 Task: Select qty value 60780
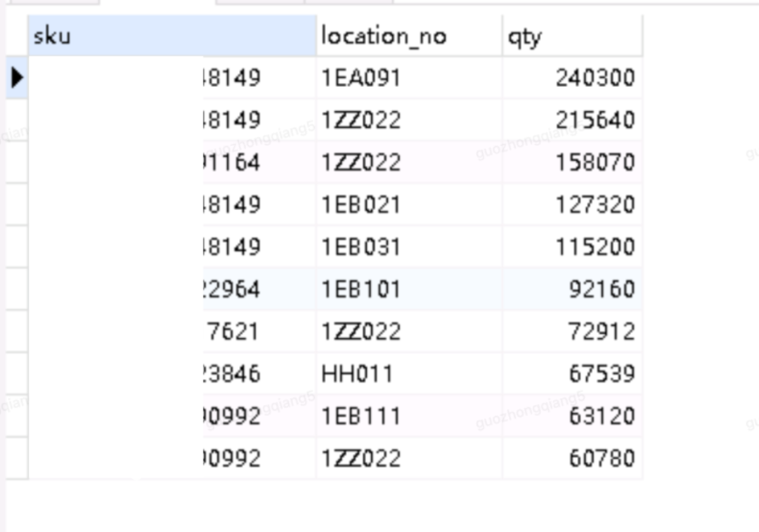573,458
